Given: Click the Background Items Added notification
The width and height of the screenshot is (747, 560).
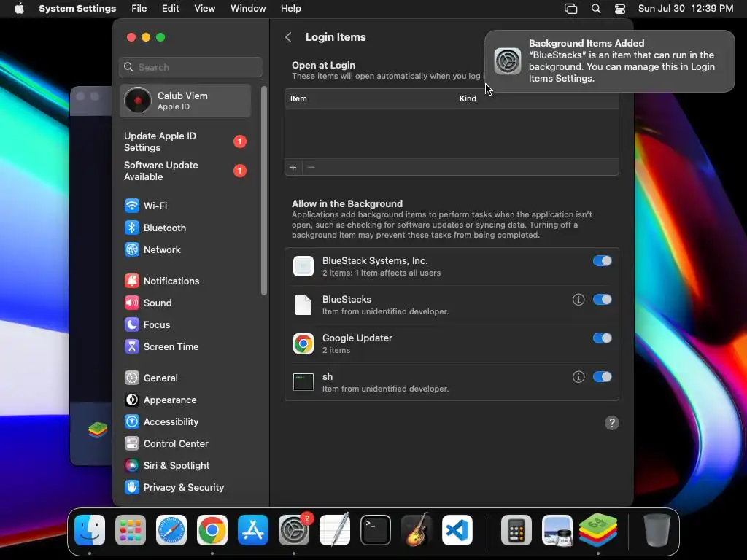Looking at the screenshot, I should point(609,61).
